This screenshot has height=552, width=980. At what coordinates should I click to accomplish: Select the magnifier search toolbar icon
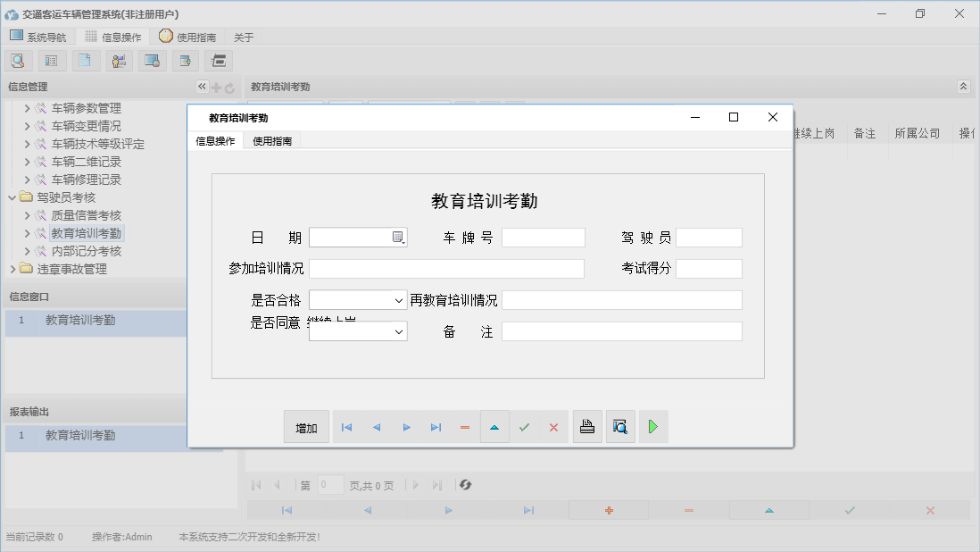click(18, 60)
